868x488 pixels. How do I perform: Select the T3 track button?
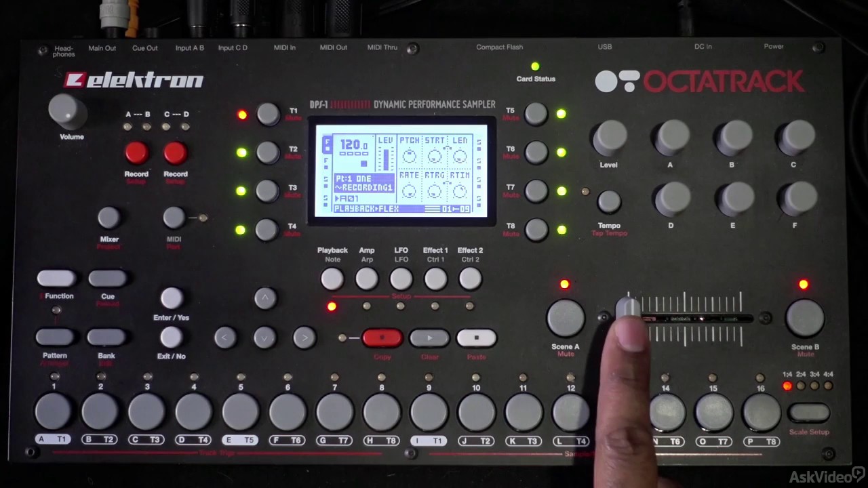268,191
